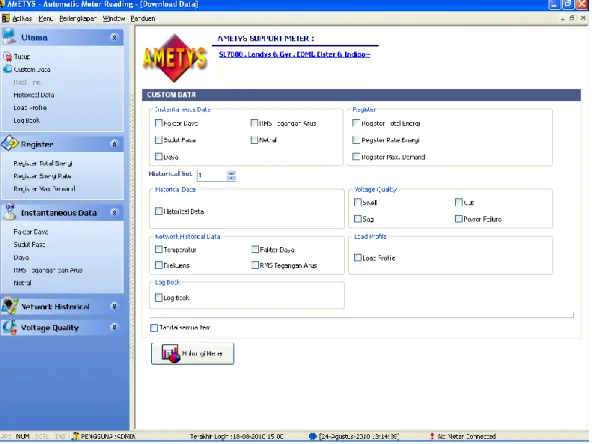Screen dimensions: 592x444
Task: Enable the Historical Data checkbox
Action: 159,211
